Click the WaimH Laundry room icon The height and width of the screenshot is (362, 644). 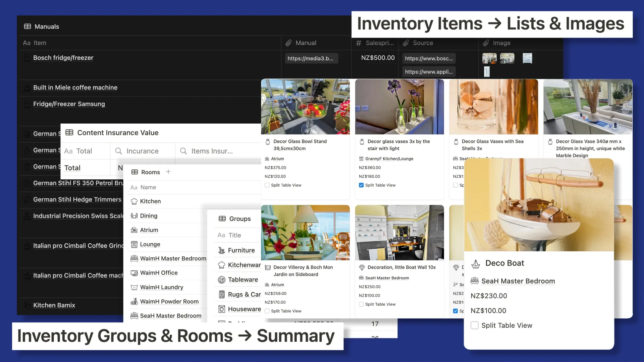pos(134,287)
